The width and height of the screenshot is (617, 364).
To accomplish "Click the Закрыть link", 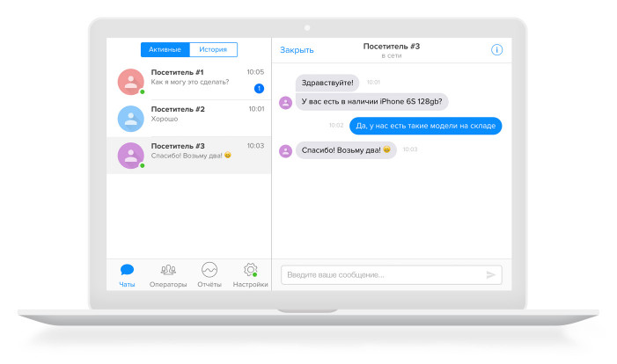I will point(297,50).
